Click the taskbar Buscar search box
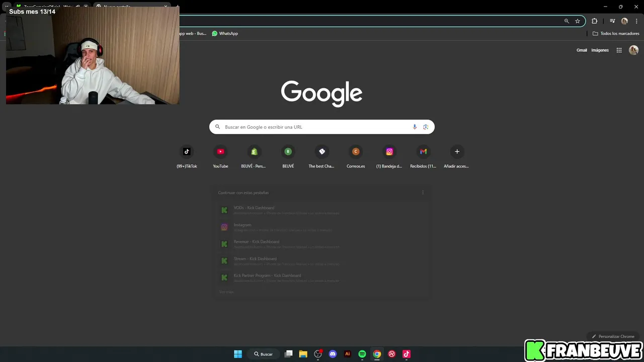The image size is (644, 362). click(264, 354)
